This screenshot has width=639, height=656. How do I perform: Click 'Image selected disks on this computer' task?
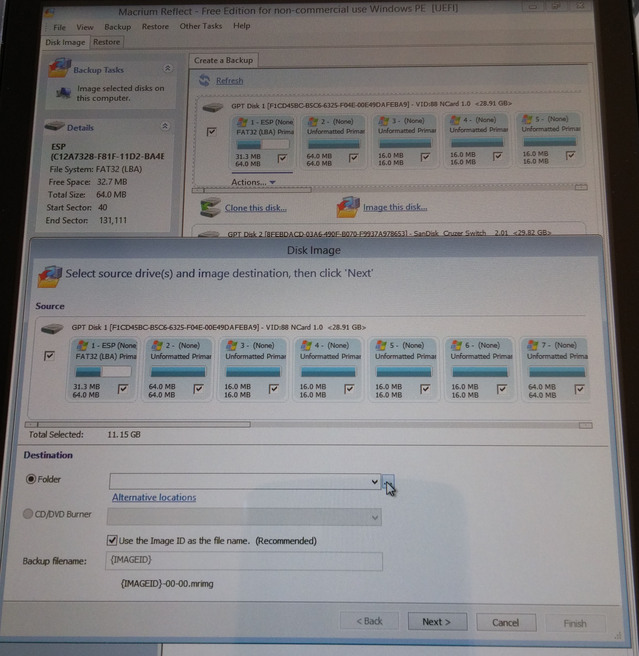click(x=120, y=93)
